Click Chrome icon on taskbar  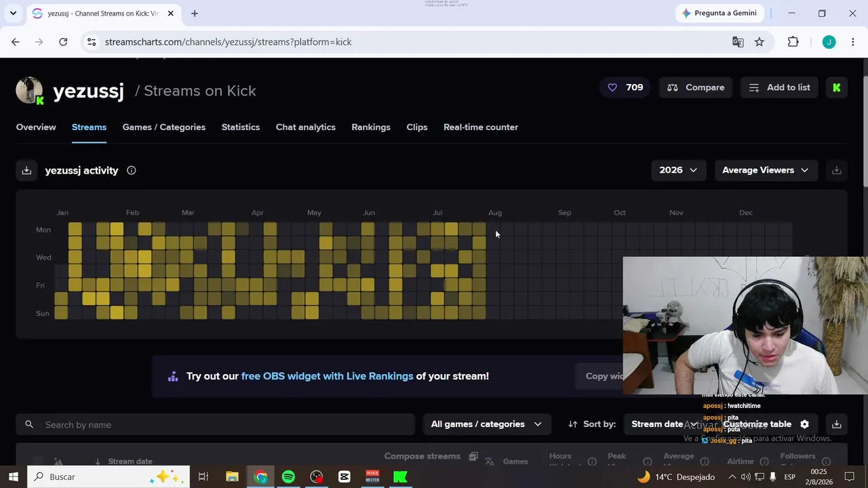click(x=260, y=477)
